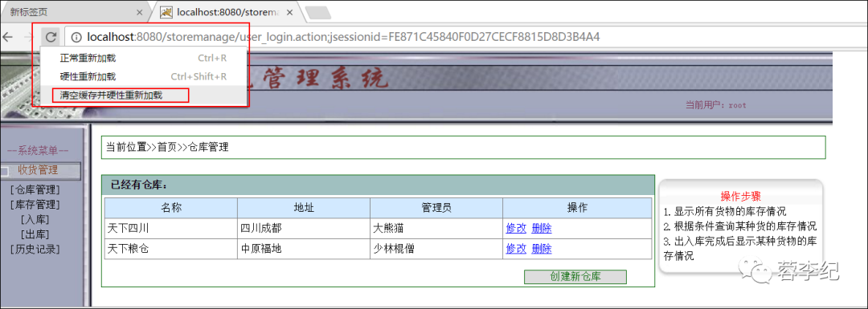The height and width of the screenshot is (309, 868).
Task: Open a new tab with the new-tab button
Action: (317, 12)
